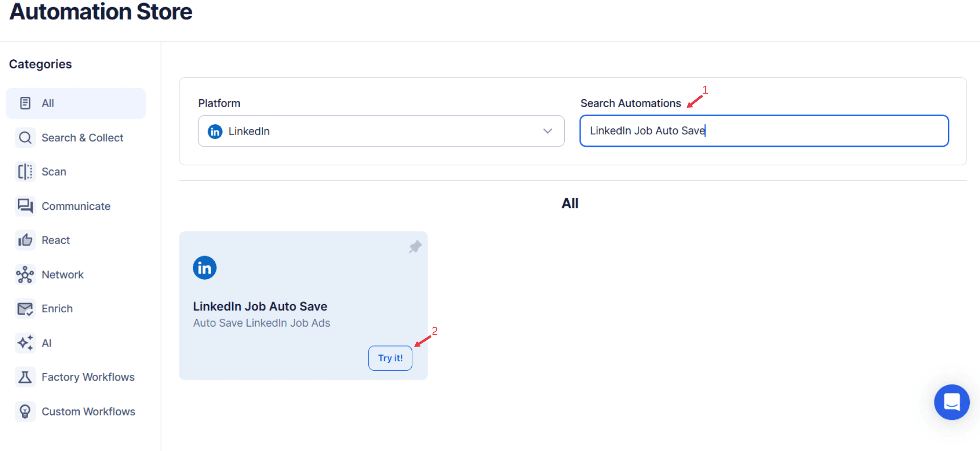The height and width of the screenshot is (451, 980).
Task: Select the Communicate category icon
Action: (25, 206)
